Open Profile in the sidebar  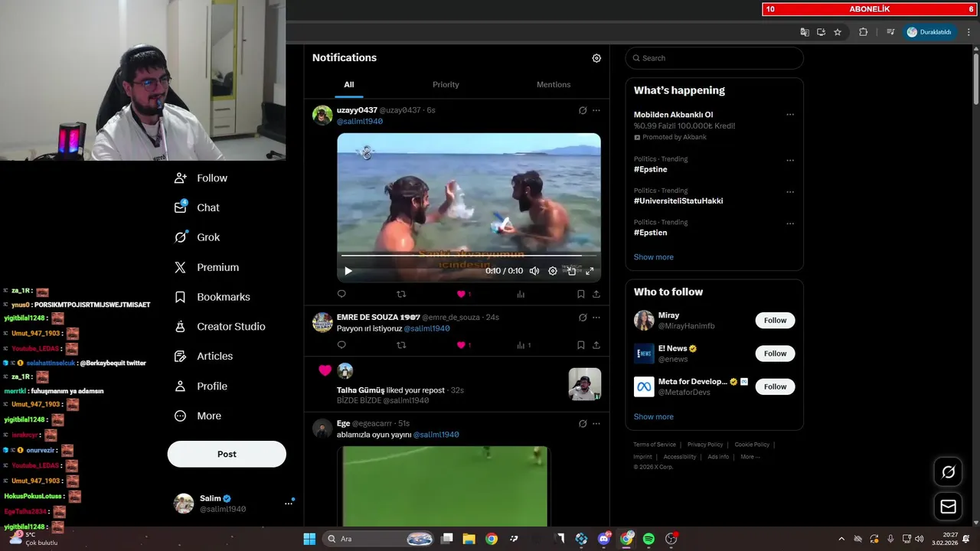point(201,386)
